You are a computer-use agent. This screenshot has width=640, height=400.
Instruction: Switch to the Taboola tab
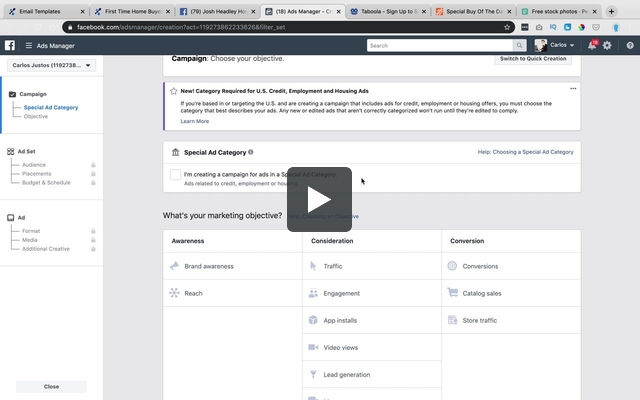[389, 11]
